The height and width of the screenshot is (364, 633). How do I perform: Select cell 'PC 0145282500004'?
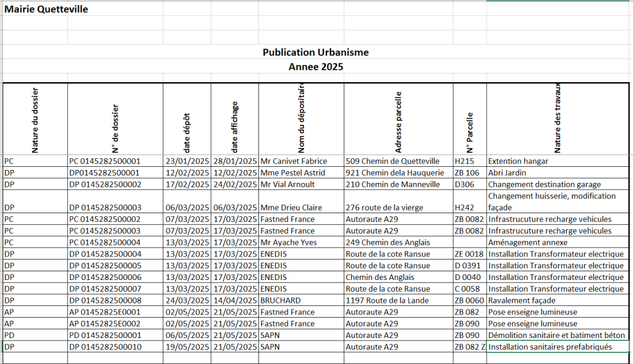[116, 242]
